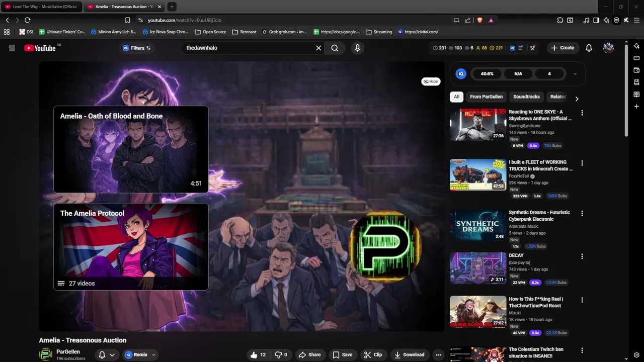Select the From ParGellen chip

(x=486, y=97)
